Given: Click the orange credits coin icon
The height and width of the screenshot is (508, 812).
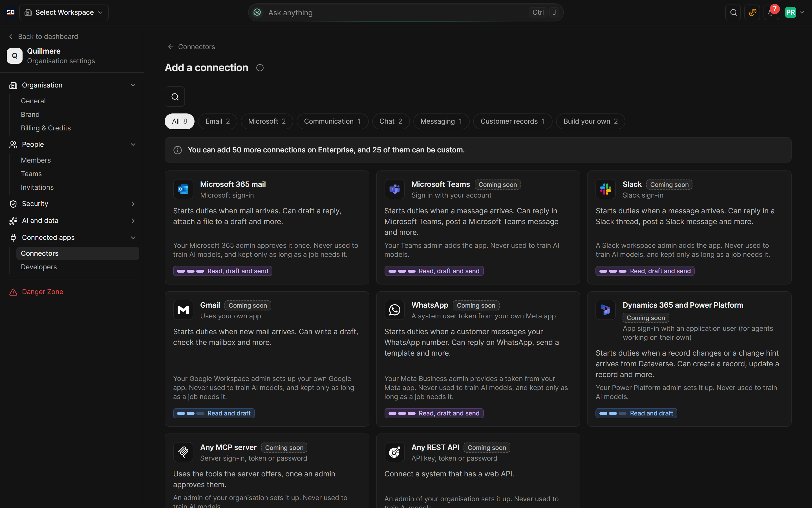Looking at the screenshot, I should (752, 12).
